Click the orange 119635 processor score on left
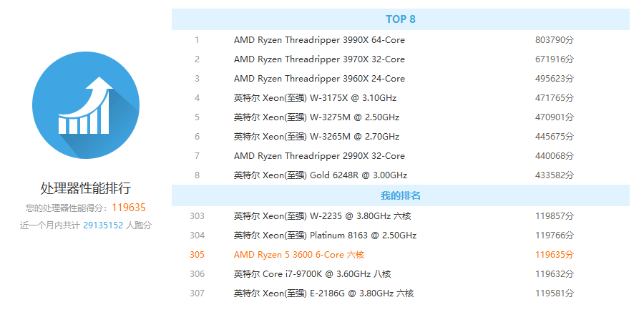This screenshot has height=335, width=644. tap(129, 208)
